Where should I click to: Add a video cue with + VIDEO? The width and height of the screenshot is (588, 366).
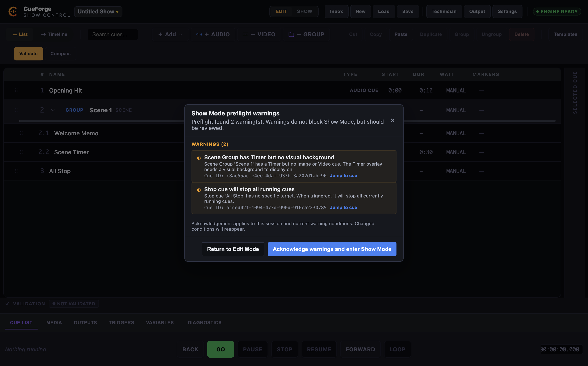[259, 34]
